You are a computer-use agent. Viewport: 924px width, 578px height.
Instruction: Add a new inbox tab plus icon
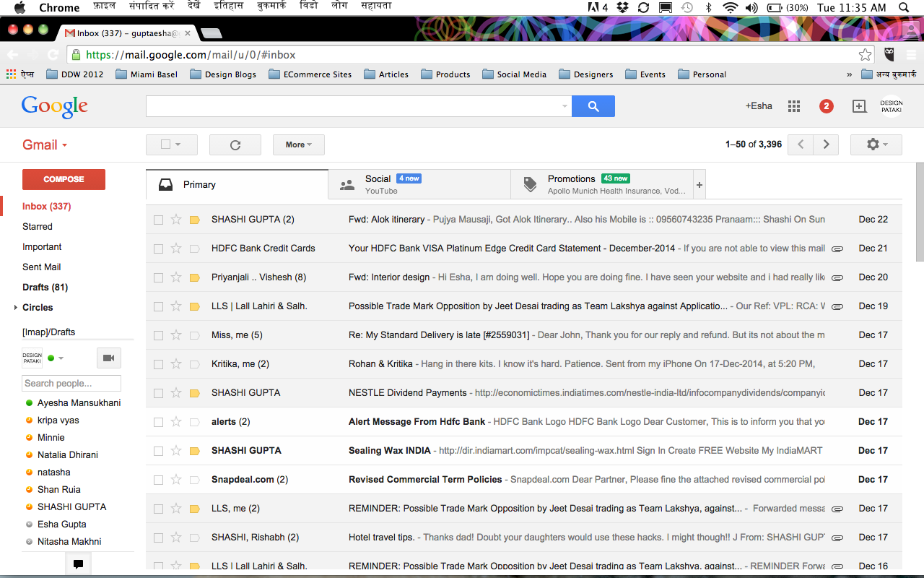[699, 185]
